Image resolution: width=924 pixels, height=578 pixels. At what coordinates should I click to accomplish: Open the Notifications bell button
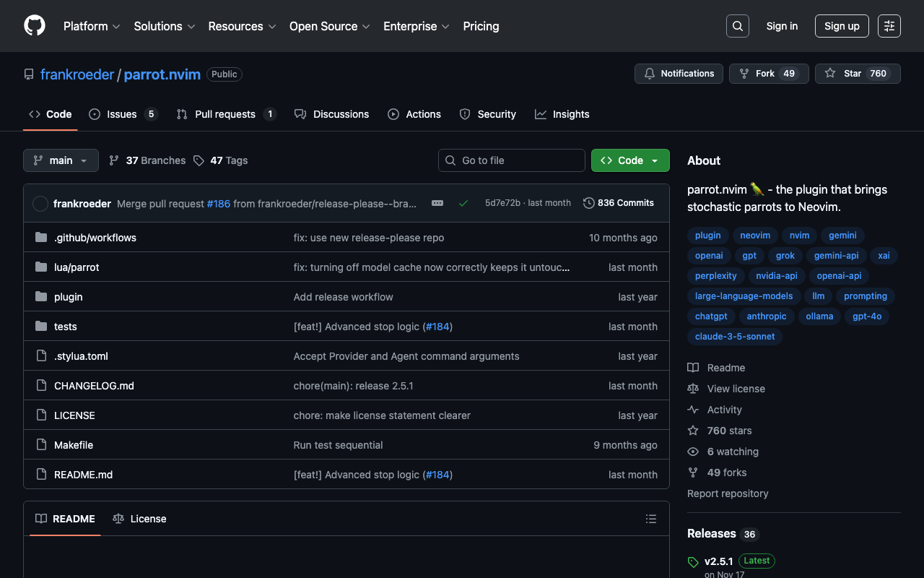[679, 74]
